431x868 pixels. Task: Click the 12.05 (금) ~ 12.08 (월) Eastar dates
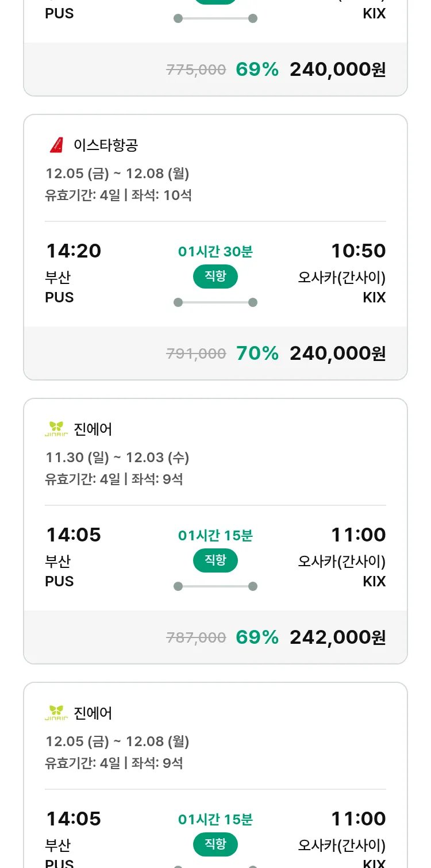(x=117, y=173)
